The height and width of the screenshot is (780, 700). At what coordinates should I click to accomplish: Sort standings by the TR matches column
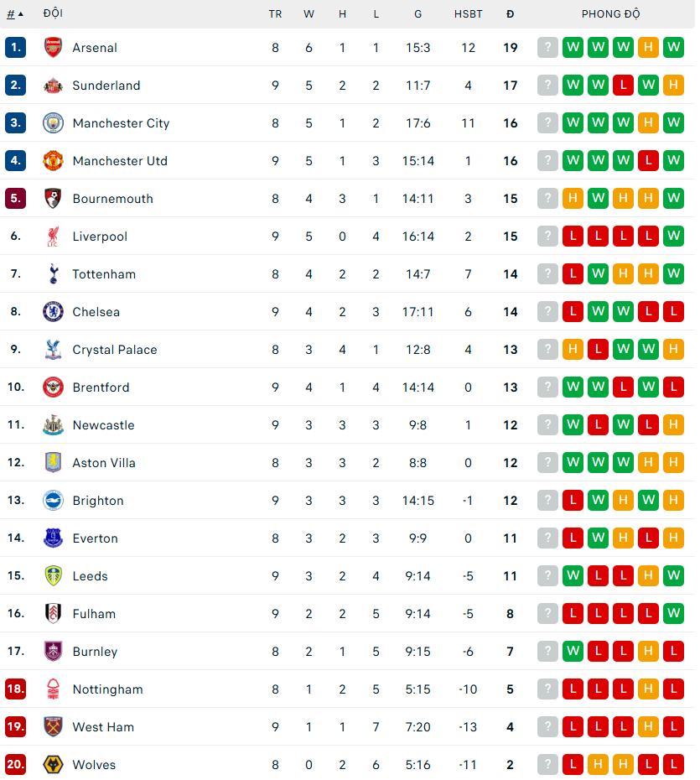click(x=275, y=14)
